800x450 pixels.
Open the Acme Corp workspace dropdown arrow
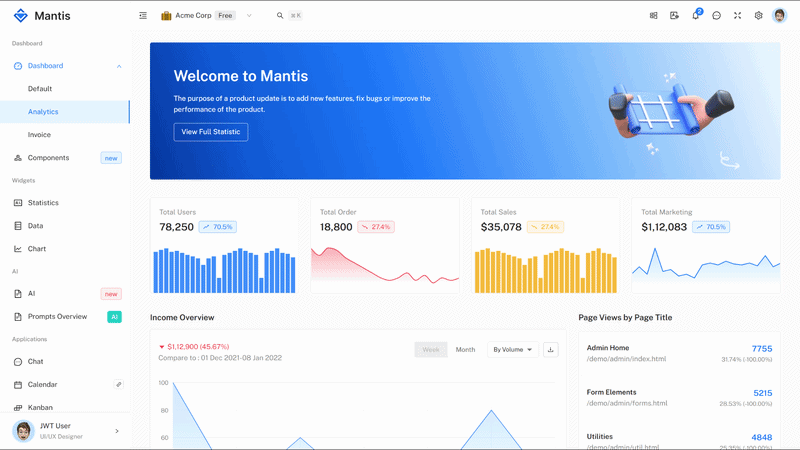tap(249, 15)
